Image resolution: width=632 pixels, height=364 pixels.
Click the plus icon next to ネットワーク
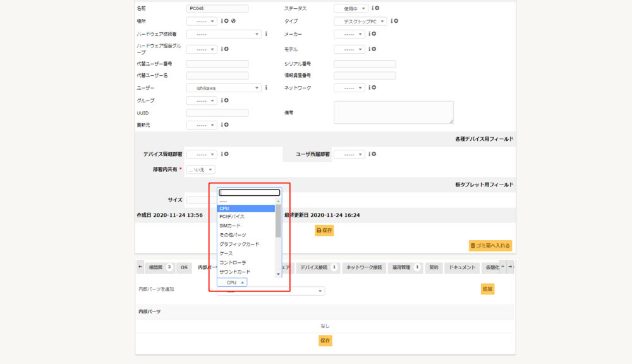coord(374,88)
